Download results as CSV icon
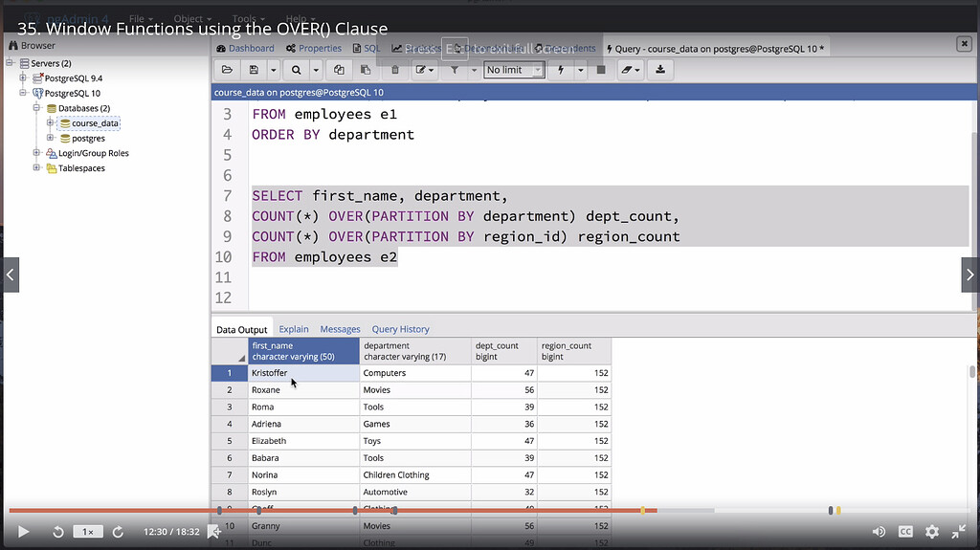Image resolution: width=980 pixels, height=550 pixels. click(660, 70)
